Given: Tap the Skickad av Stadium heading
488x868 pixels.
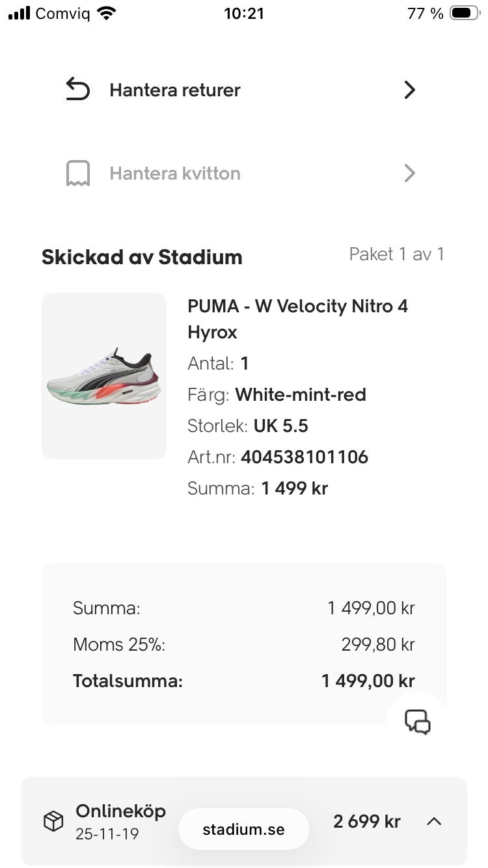Looking at the screenshot, I should pos(142,257).
